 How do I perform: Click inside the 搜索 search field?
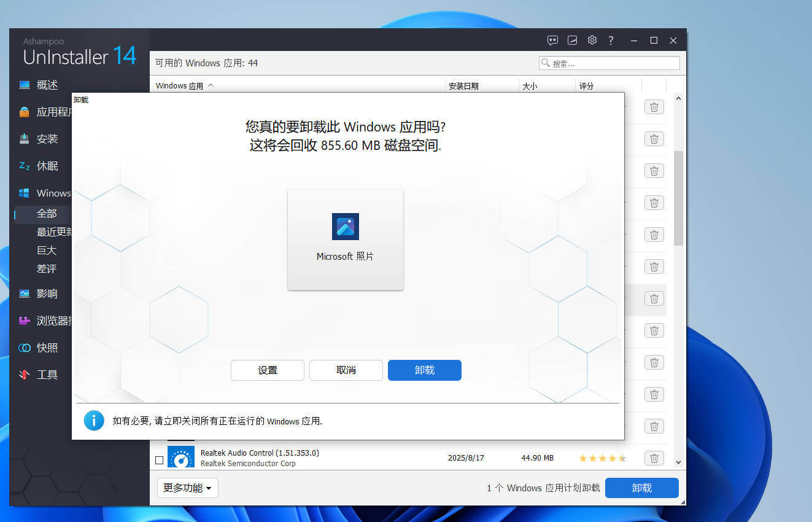tap(609, 63)
